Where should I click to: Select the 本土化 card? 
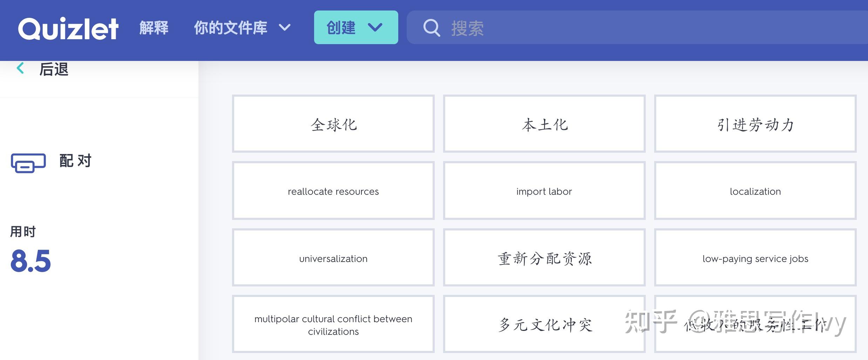544,124
